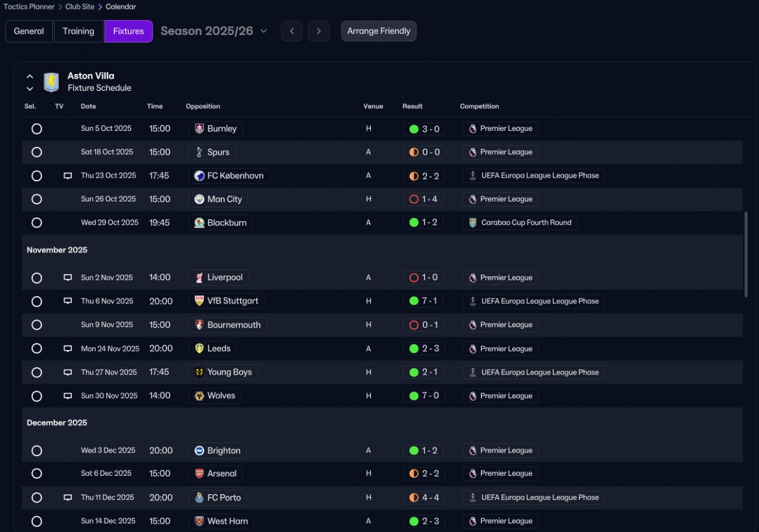Sort by the Opposition column header
This screenshot has height=532, width=759.
coord(203,107)
